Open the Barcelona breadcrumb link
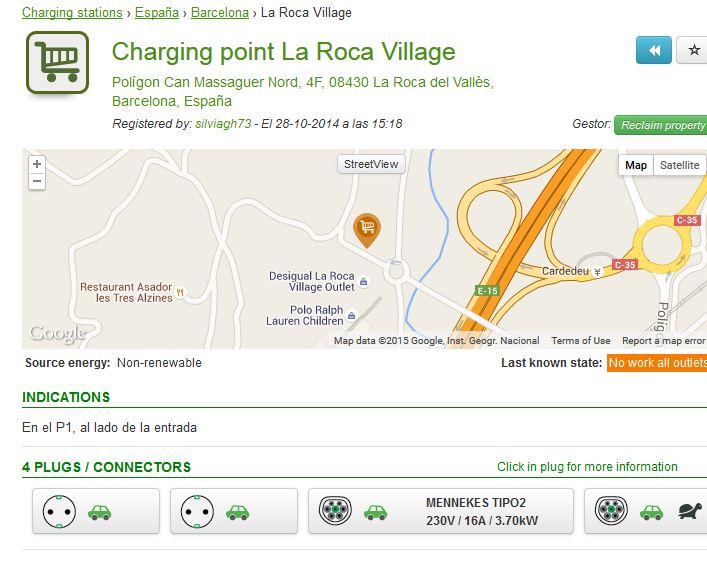 click(x=220, y=13)
